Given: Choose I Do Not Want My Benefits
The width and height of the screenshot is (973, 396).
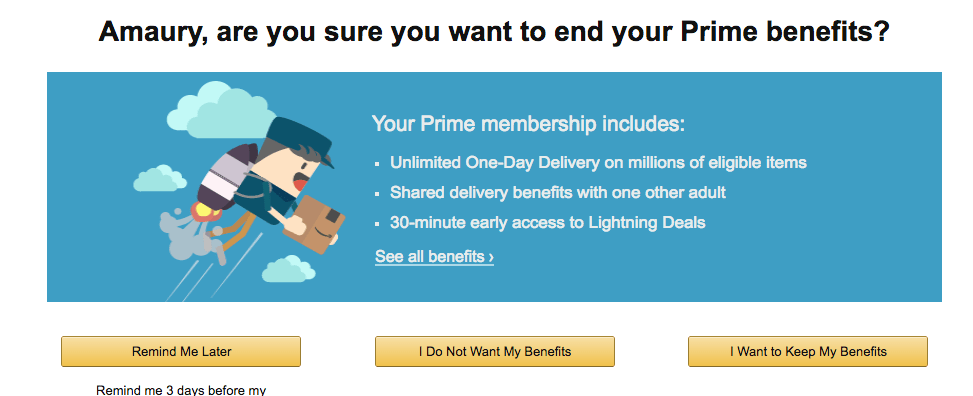Looking at the screenshot, I should pos(495,352).
